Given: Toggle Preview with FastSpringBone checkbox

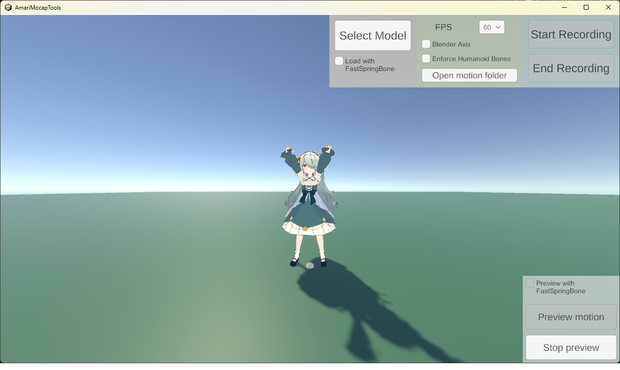Looking at the screenshot, I should pos(530,283).
